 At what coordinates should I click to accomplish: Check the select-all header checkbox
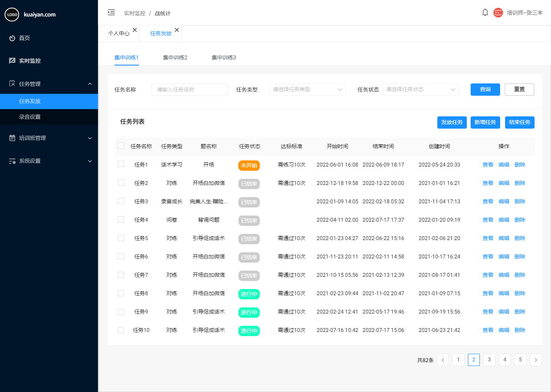[x=121, y=145]
